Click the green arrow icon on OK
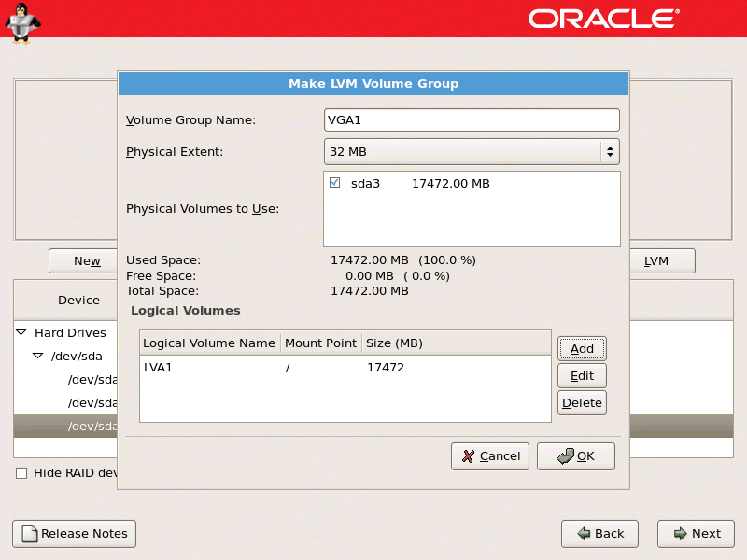This screenshot has width=747, height=560. coord(566,455)
